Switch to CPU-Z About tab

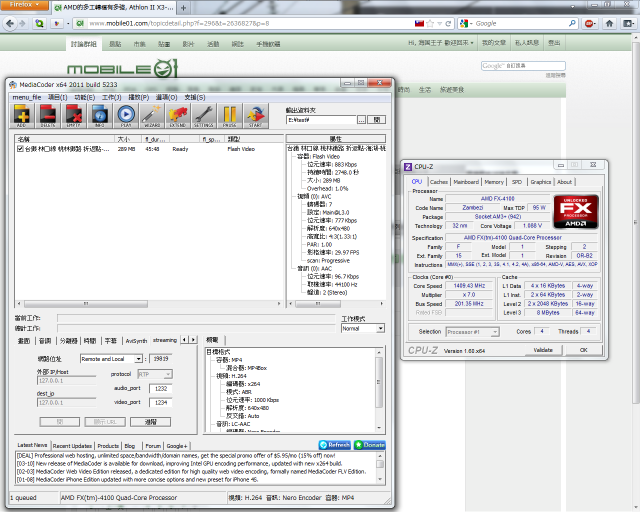pos(564,182)
